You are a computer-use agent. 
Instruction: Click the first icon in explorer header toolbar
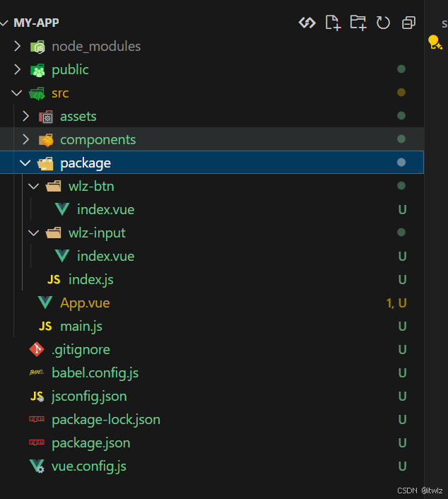pyautogui.click(x=307, y=23)
